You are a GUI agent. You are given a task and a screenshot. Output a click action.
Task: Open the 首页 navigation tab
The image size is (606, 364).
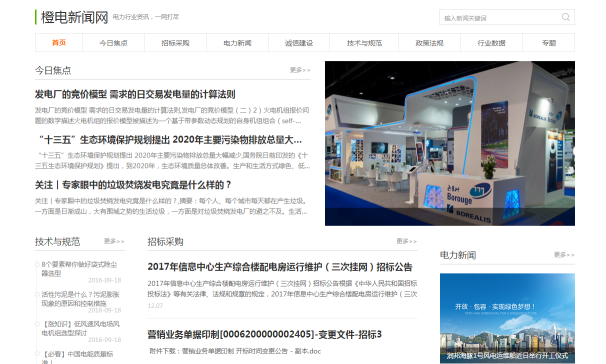(59, 43)
